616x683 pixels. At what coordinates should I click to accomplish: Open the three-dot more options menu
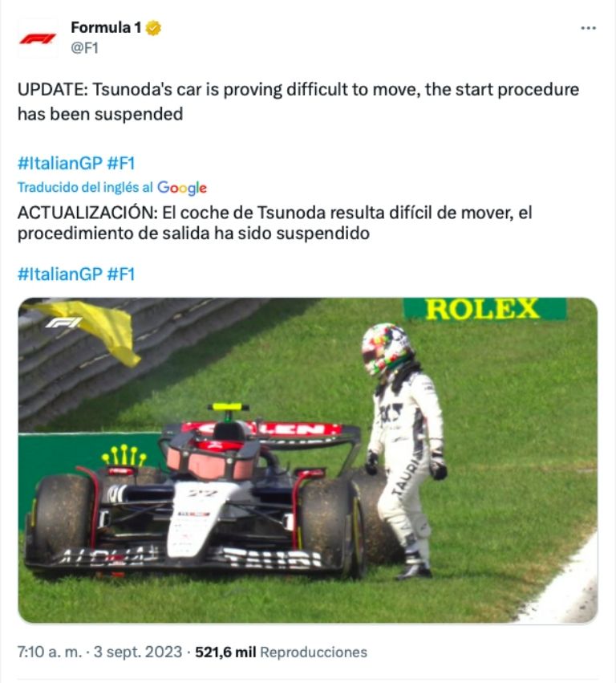(588, 28)
